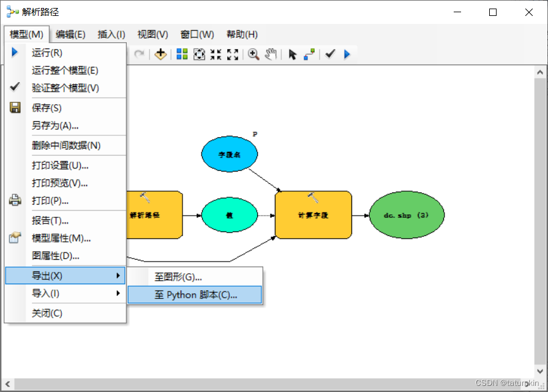Viewport: 548px width, 392px height.
Task: Run the model with the blue Run icon
Action: 347,54
